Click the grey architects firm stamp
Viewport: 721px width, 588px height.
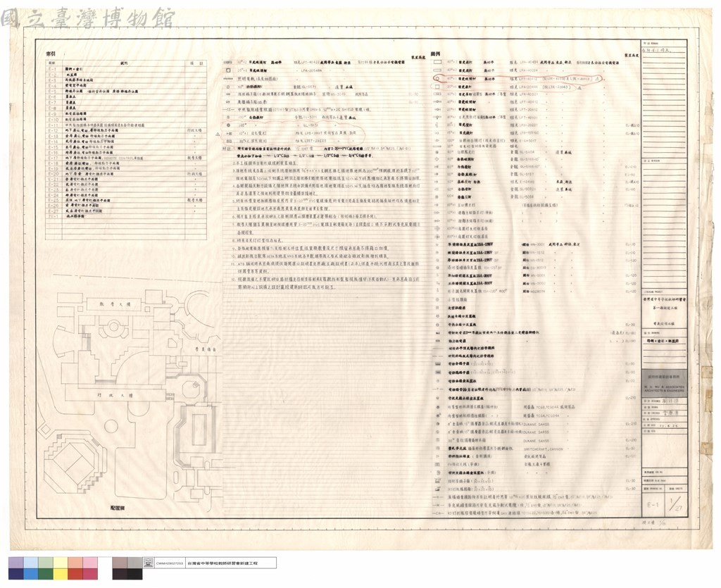[x=665, y=383]
